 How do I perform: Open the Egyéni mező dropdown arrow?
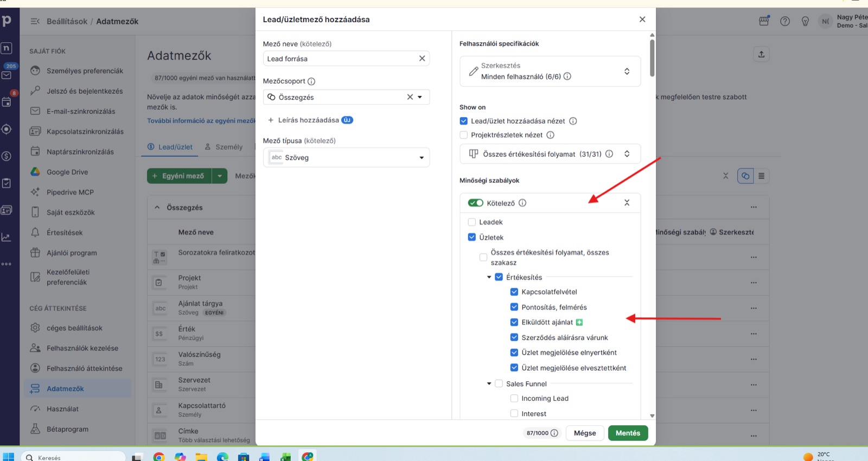coord(220,176)
